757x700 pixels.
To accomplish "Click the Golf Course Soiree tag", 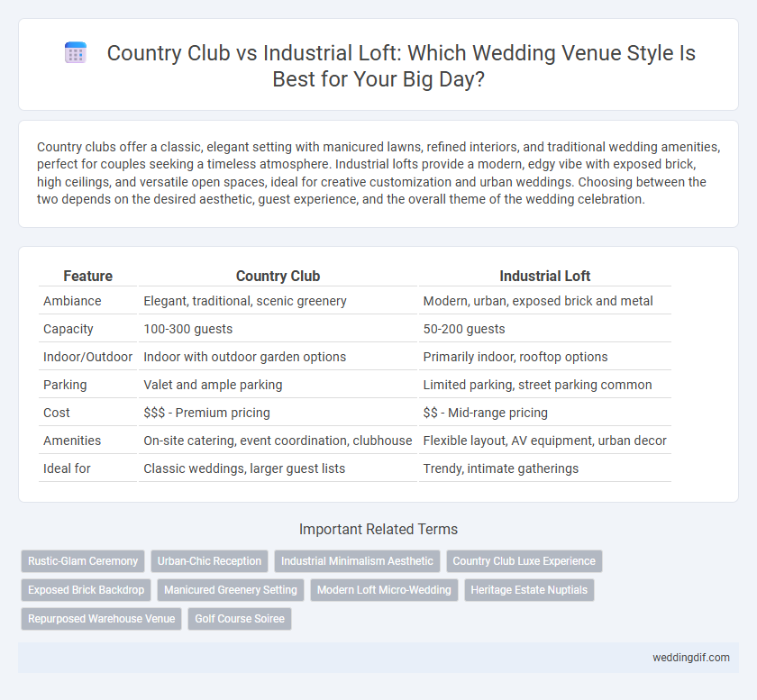I will coord(240,619).
